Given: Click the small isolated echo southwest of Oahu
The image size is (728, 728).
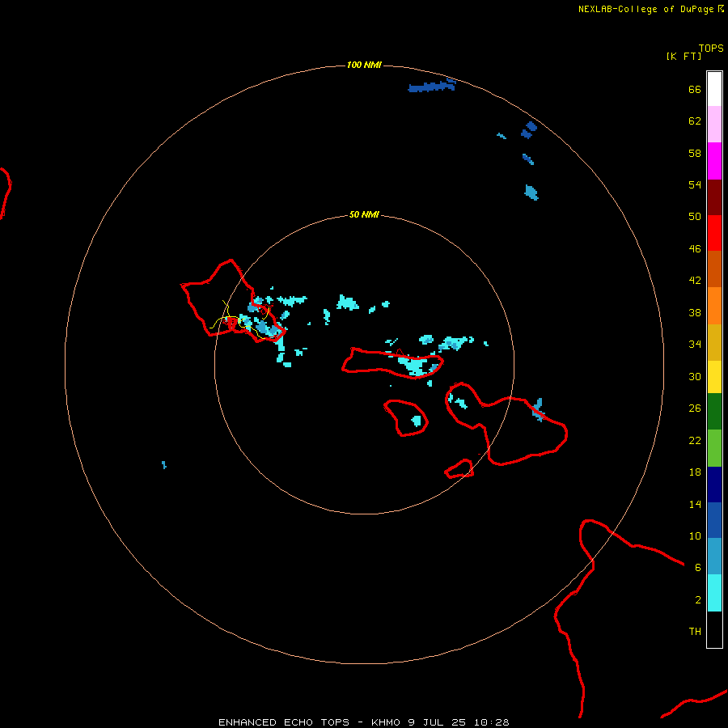Looking at the screenshot, I should point(164,465).
